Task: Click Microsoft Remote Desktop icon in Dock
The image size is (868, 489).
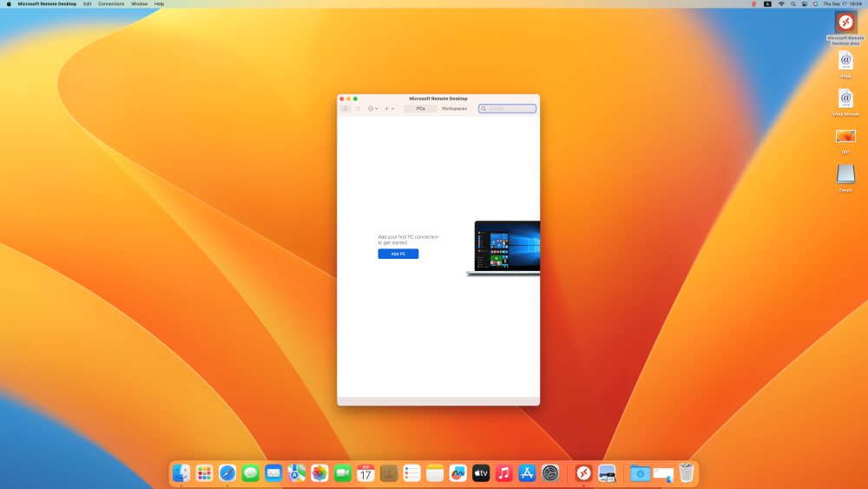Action: click(x=583, y=473)
